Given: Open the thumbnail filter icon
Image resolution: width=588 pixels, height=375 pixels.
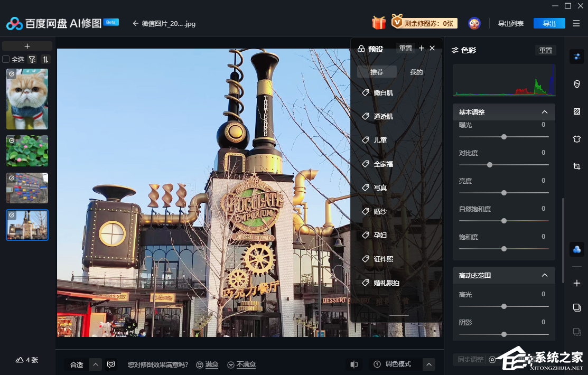Looking at the screenshot, I should (x=32, y=59).
